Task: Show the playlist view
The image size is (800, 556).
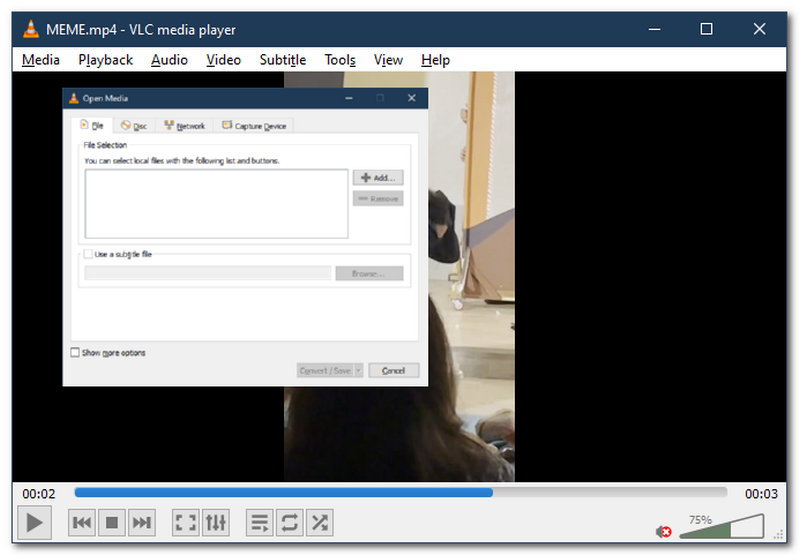Action: tap(259, 522)
